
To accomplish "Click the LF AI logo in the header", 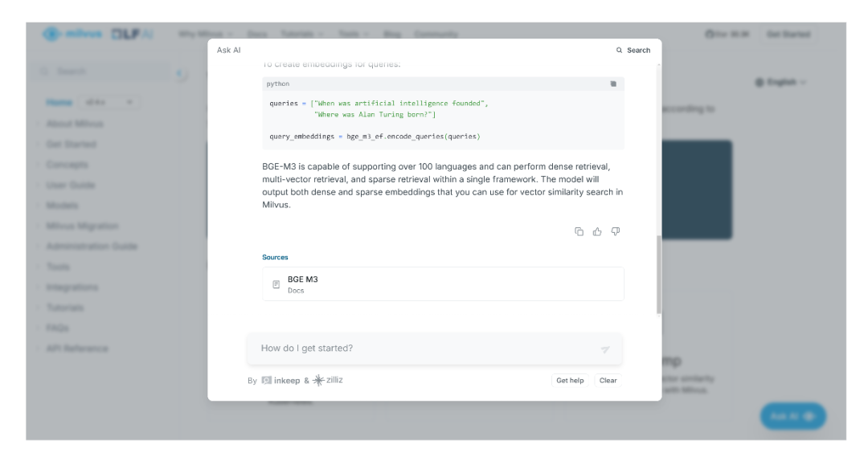I will [x=132, y=34].
